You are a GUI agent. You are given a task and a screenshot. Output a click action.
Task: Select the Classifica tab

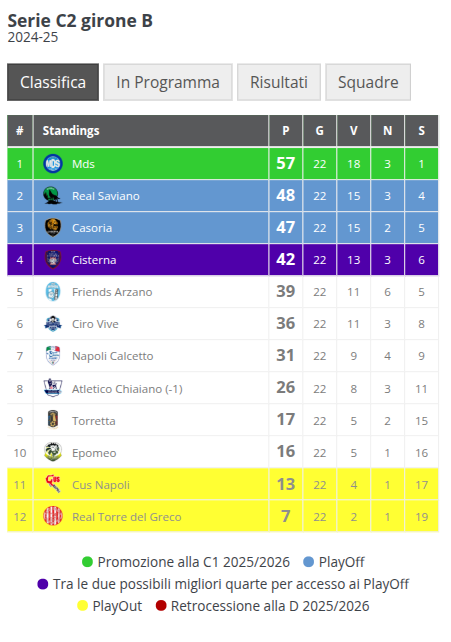click(x=53, y=82)
